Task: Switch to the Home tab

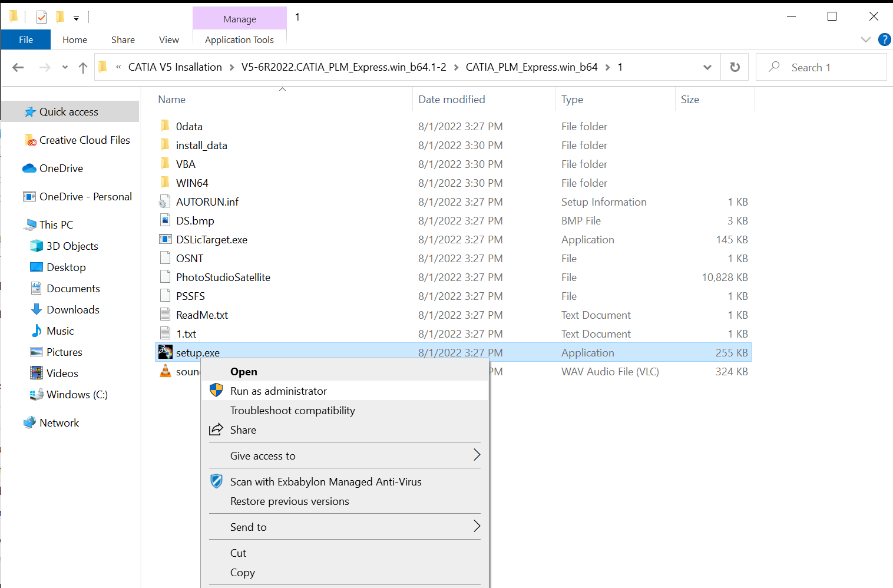Action: coord(75,39)
